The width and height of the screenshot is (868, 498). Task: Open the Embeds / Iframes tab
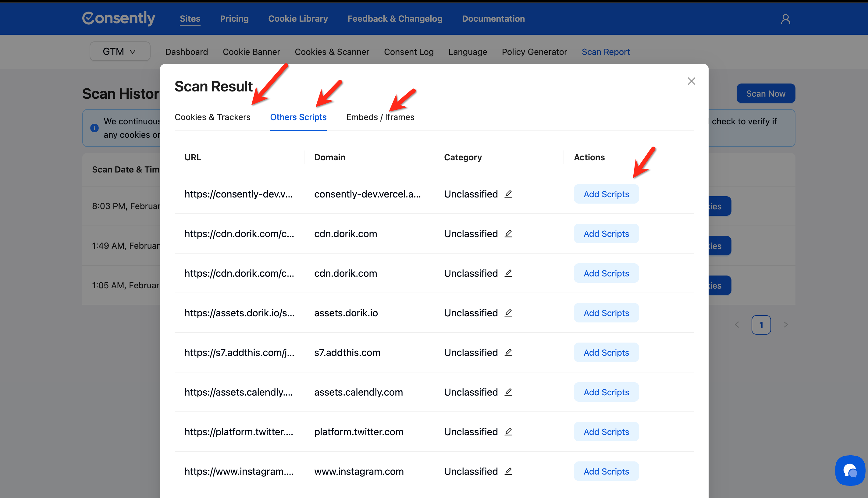click(x=380, y=117)
